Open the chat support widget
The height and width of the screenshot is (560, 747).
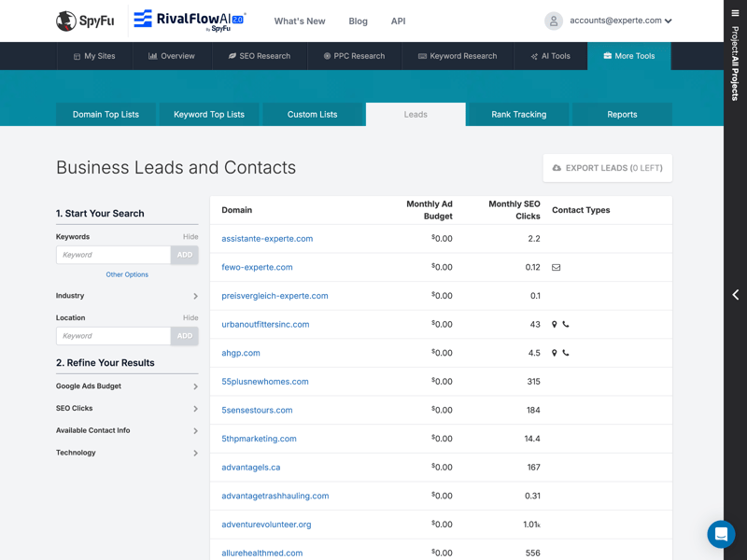pyautogui.click(x=721, y=534)
